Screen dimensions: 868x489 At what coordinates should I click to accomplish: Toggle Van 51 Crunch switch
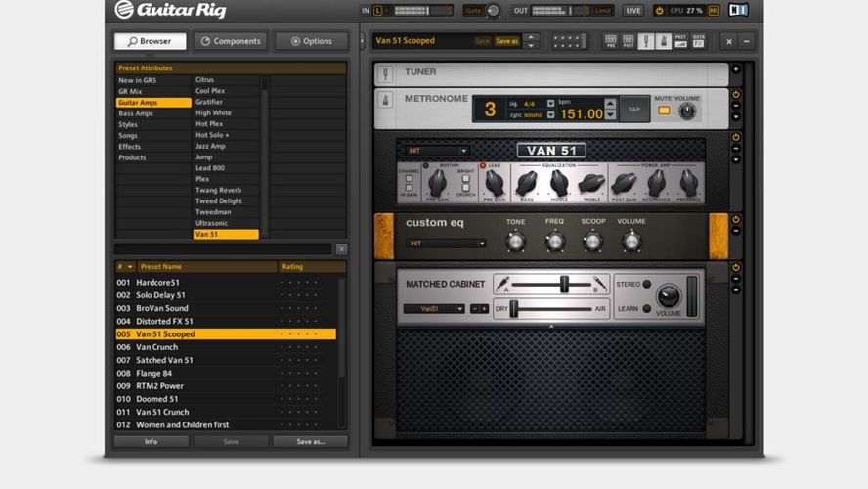(465, 187)
